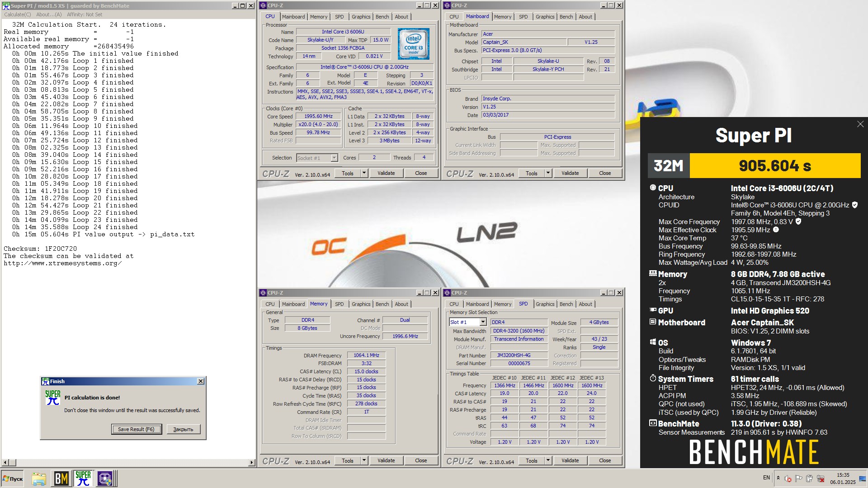The width and height of the screenshot is (868, 488).
Task: Close the Finish dialog with its X button
Action: (200, 381)
